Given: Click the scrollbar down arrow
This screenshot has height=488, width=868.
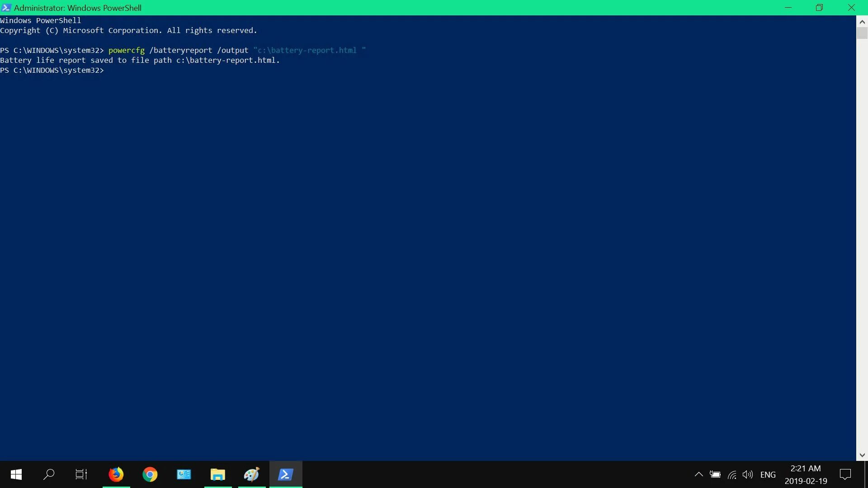Looking at the screenshot, I should point(862,455).
